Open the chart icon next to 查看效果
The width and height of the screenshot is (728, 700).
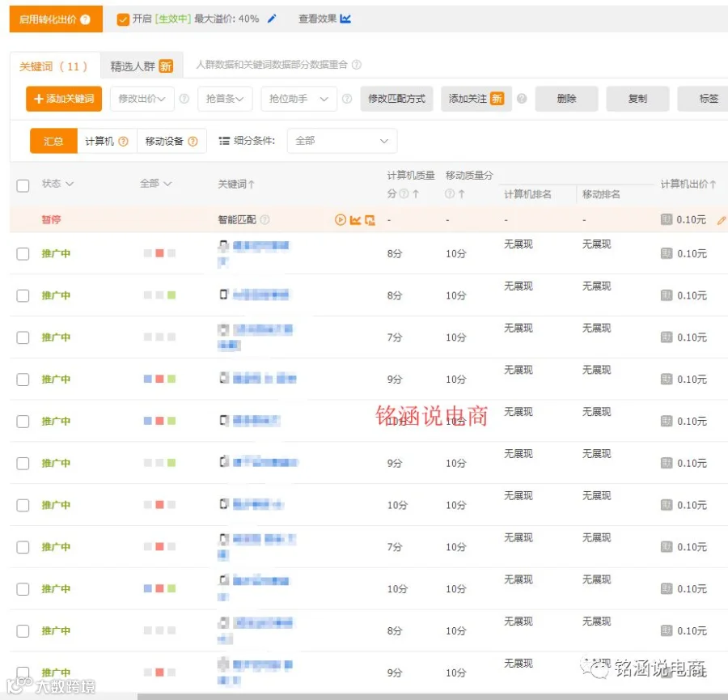coord(345,19)
